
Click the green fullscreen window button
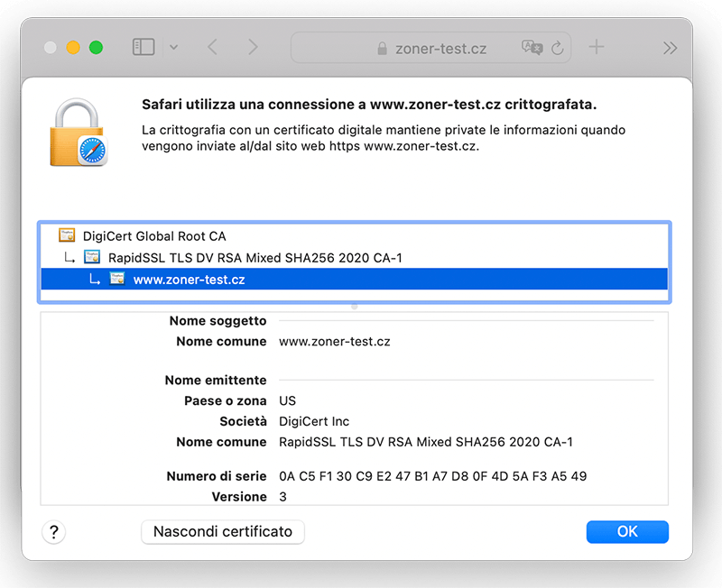coord(96,48)
